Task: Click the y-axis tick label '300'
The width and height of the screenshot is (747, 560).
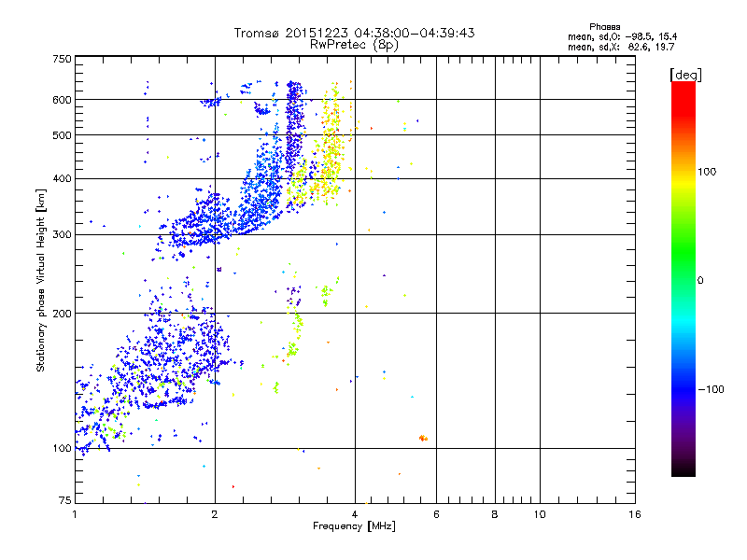Action: (x=62, y=234)
